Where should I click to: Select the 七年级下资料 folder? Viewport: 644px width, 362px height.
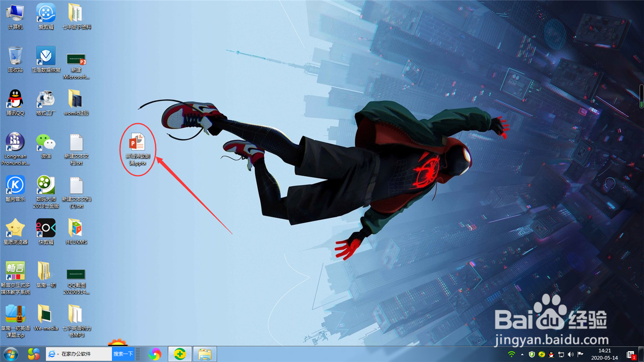click(x=76, y=16)
